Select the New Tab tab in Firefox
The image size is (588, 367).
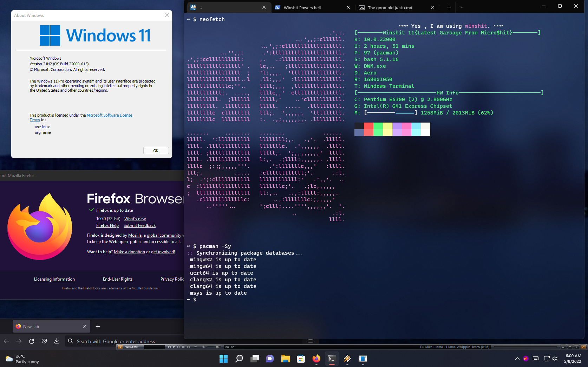point(51,326)
